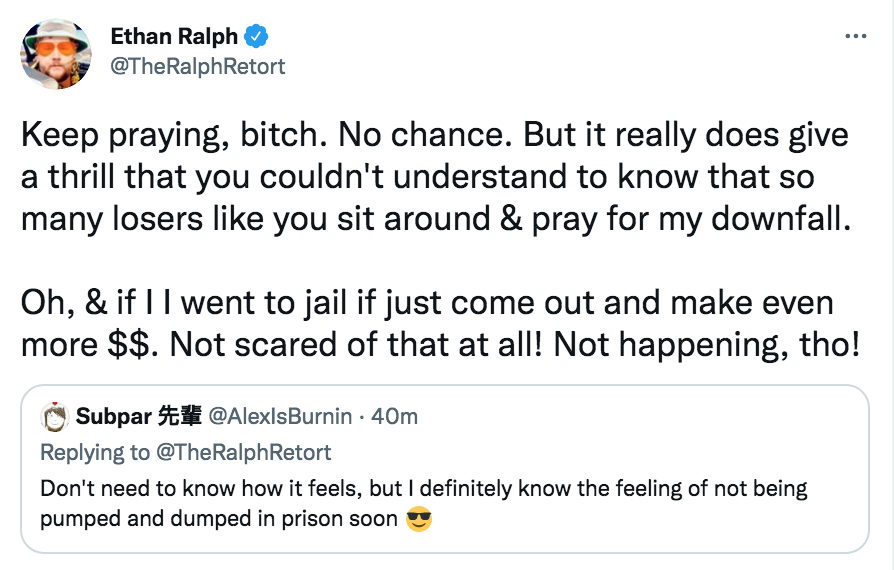This screenshot has height=570, width=894.
Task: Open the Ethan Ralph display name
Action: [174, 36]
